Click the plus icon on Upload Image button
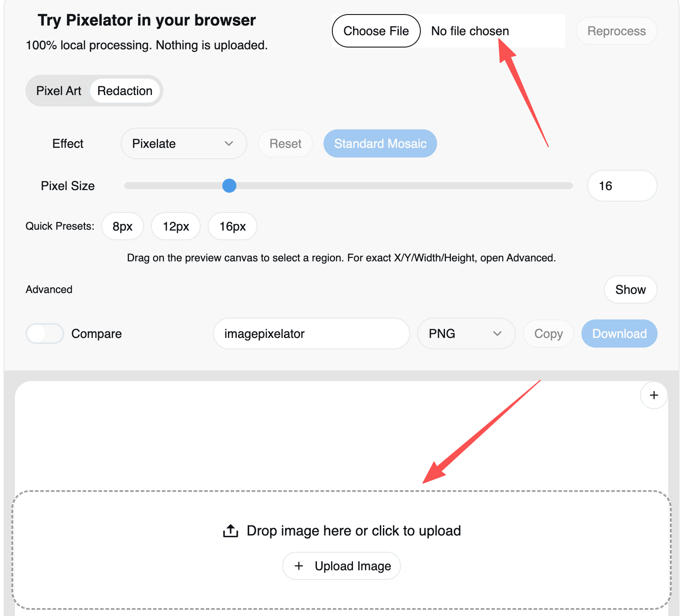 (299, 565)
